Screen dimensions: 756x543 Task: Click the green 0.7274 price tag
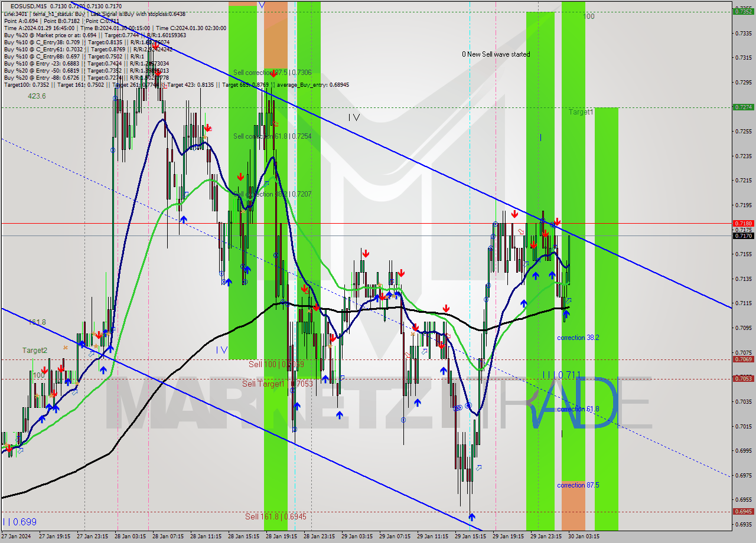[x=742, y=107]
